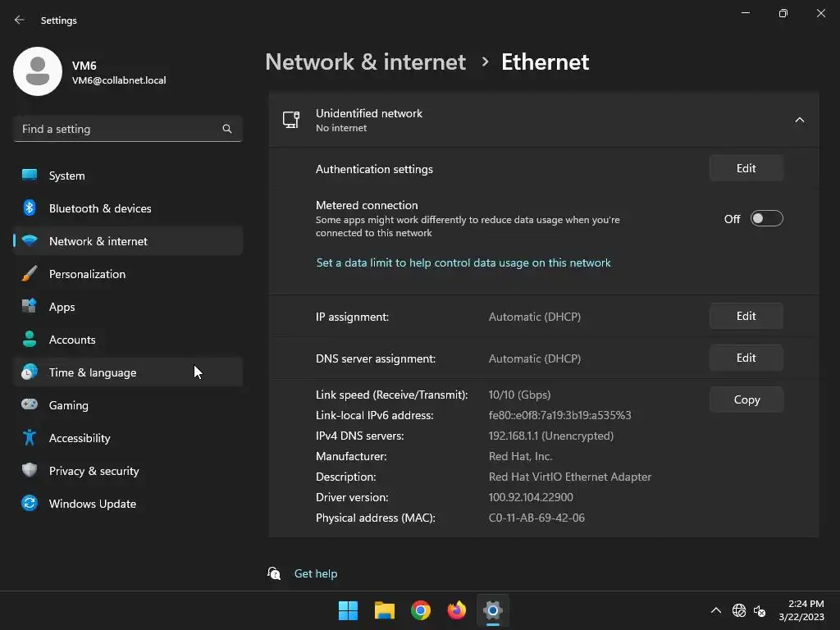The image size is (840, 630).
Task: Click the Network & internet breadcrumb
Action: (x=365, y=62)
